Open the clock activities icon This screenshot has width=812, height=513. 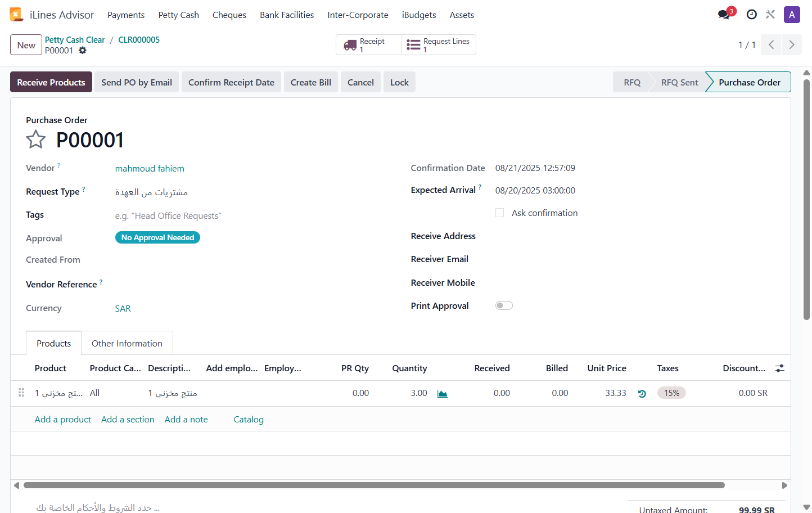pyautogui.click(x=751, y=15)
